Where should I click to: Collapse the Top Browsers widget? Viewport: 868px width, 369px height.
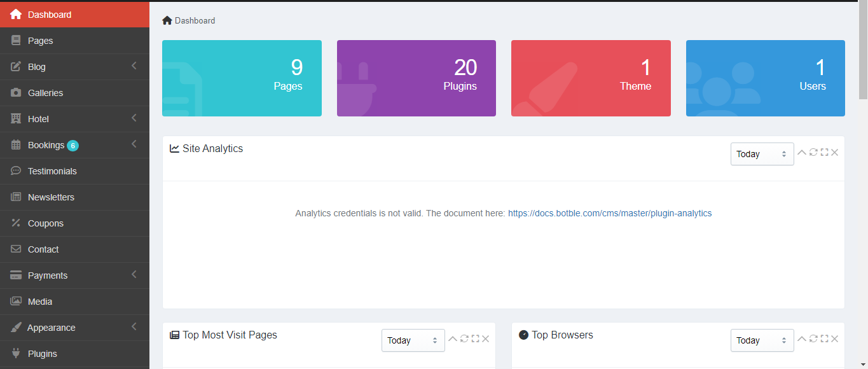[802, 338]
